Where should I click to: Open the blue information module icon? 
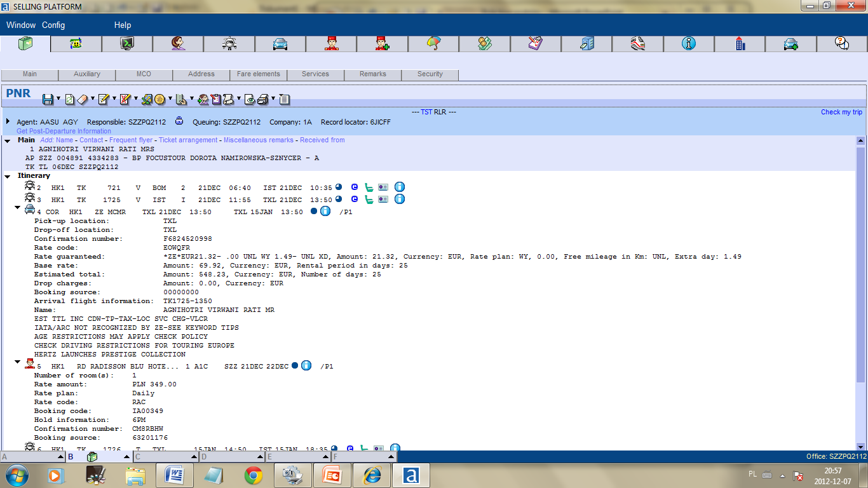tap(688, 44)
